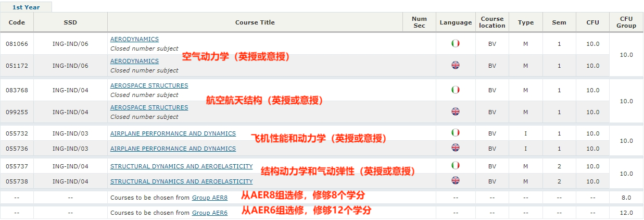
Task: Click Italian flag icon in row 083768
Action: 456,90
